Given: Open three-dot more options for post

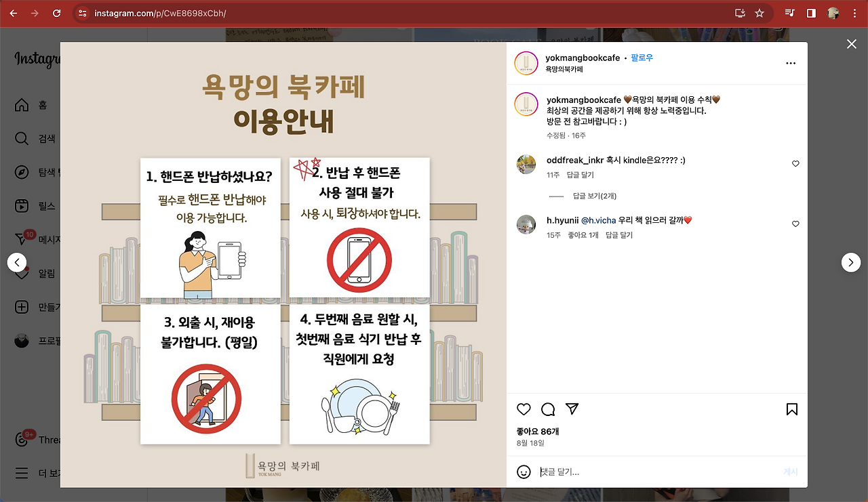Looking at the screenshot, I should pos(791,63).
